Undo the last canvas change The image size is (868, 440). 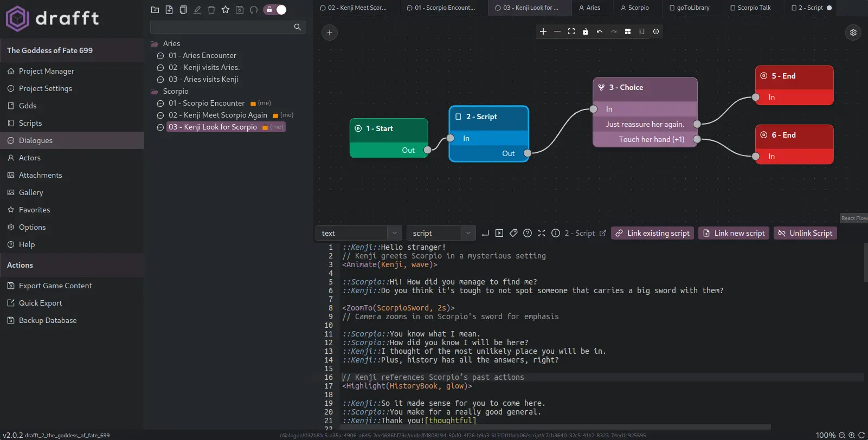(x=600, y=31)
